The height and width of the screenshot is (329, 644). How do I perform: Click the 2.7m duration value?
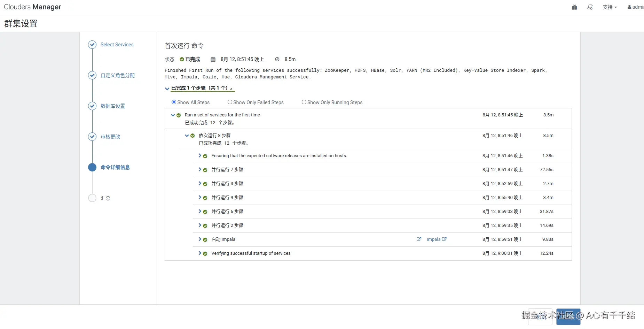548,184
